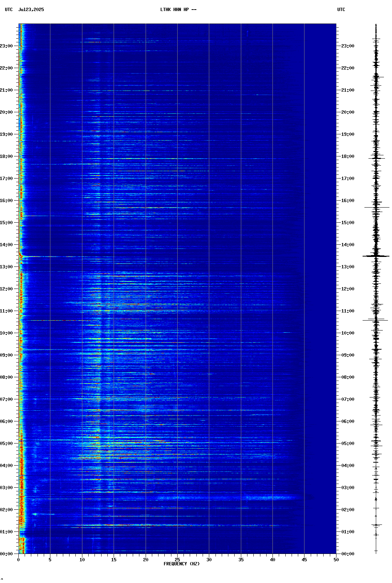
Task: Click '10:00' on the left time axis
Action: coord(6,333)
